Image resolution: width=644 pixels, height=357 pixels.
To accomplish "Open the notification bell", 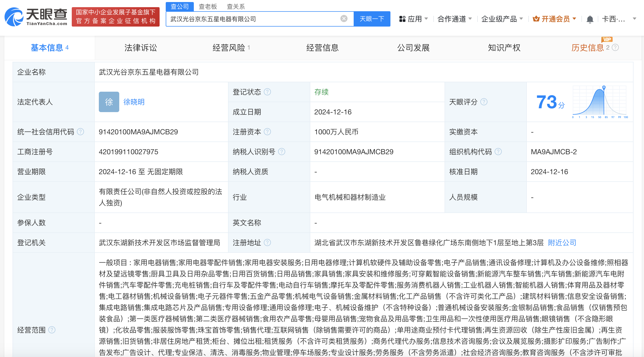I will tap(590, 19).
